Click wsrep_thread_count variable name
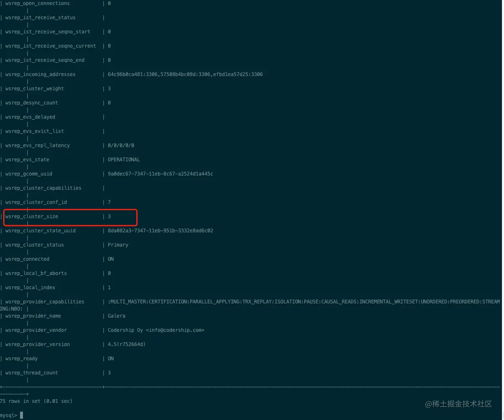Screen dimensions: 504x420 click(31, 373)
